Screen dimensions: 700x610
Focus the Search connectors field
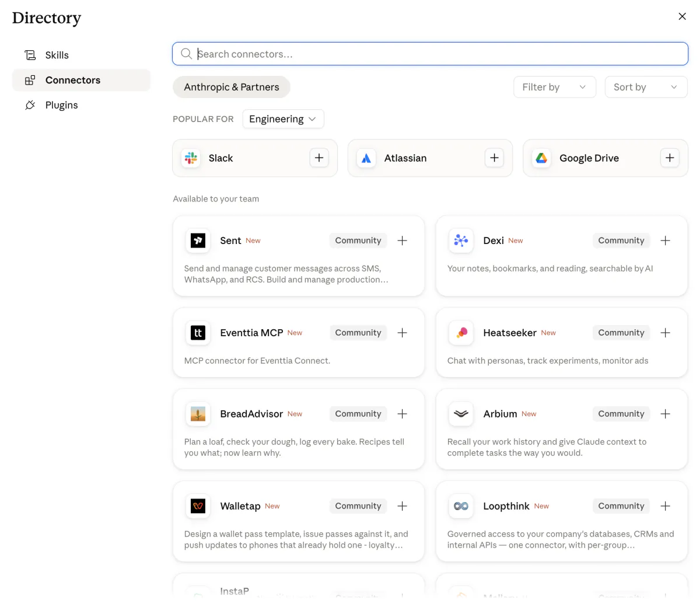(x=430, y=54)
